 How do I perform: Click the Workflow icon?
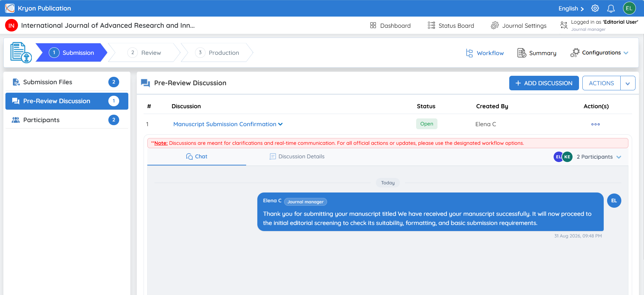click(469, 53)
